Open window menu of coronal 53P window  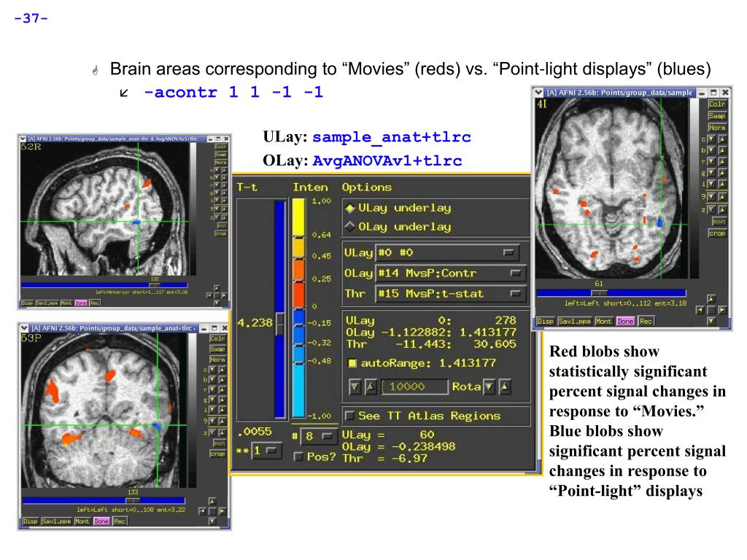click(x=25, y=328)
